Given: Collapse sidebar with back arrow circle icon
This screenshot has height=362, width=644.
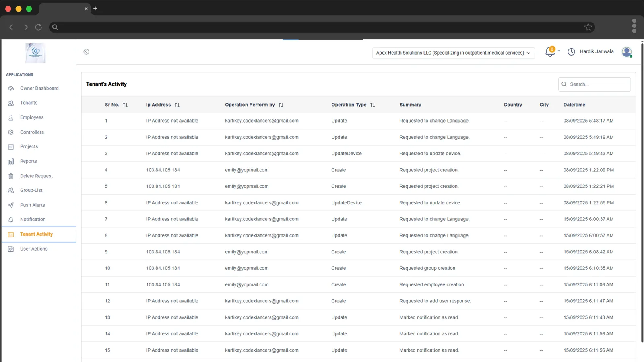Looking at the screenshot, I should (x=86, y=52).
